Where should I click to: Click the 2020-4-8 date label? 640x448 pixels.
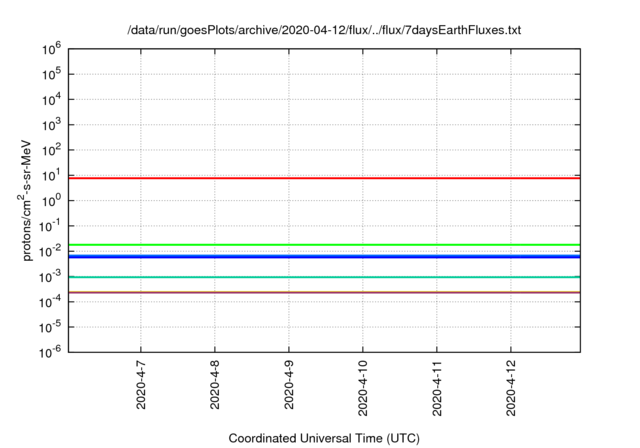pos(215,385)
